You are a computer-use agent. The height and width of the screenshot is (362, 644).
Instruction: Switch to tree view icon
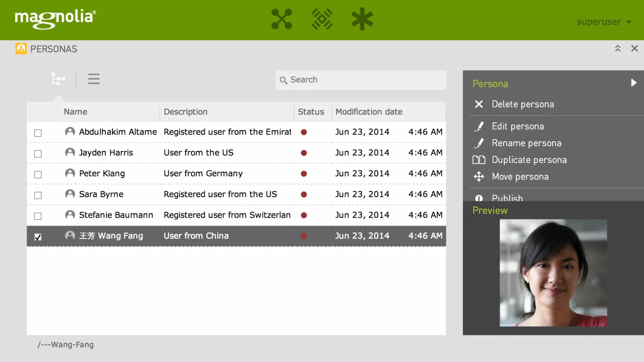coord(58,79)
